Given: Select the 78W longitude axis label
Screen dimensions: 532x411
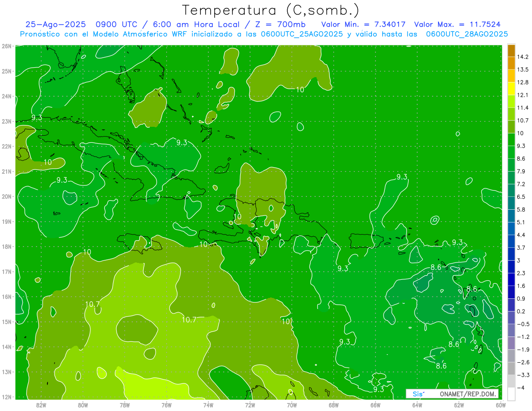Looking at the screenshot, I should pyautogui.click(x=125, y=405).
